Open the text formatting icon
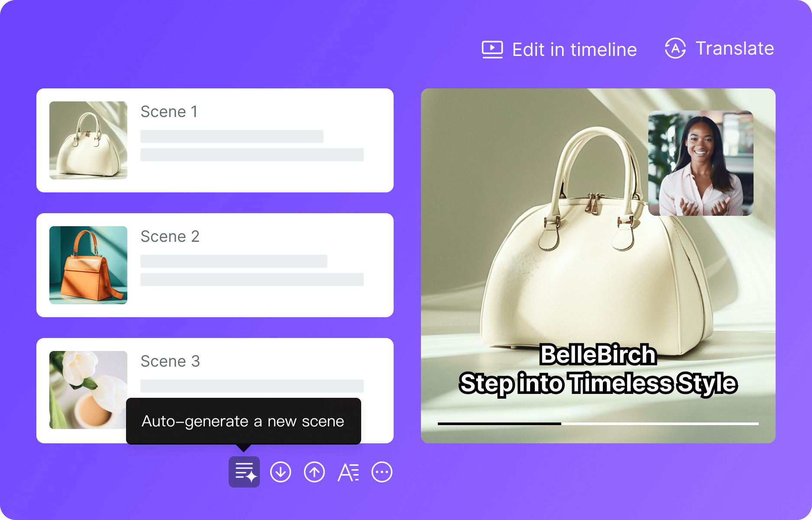 (x=348, y=472)
